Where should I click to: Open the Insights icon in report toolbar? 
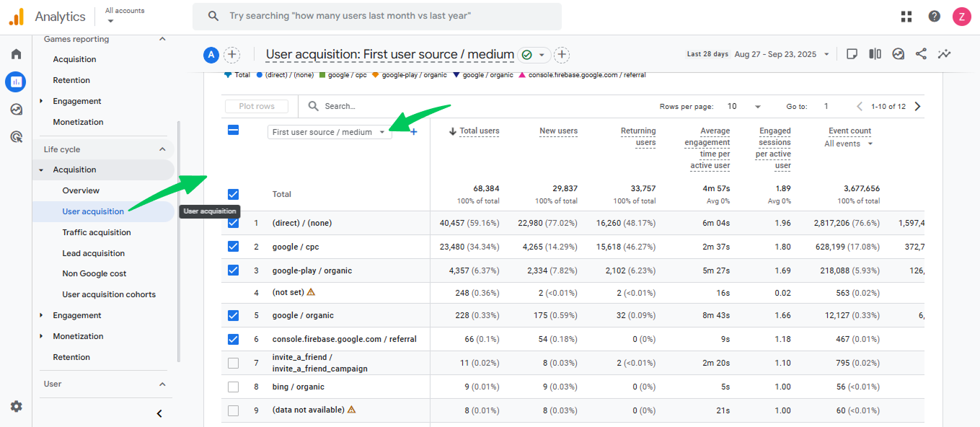tap(898, 54)
